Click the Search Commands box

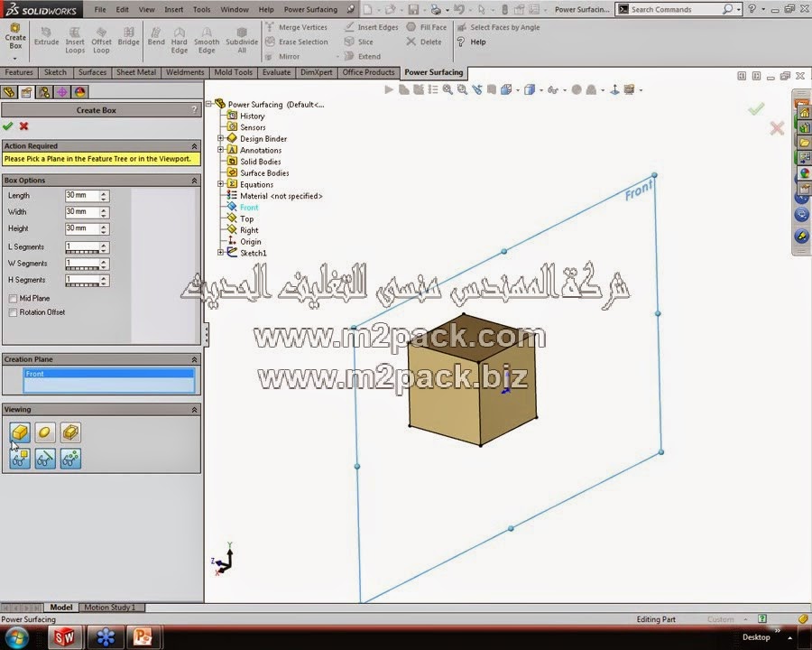(678, 9)
